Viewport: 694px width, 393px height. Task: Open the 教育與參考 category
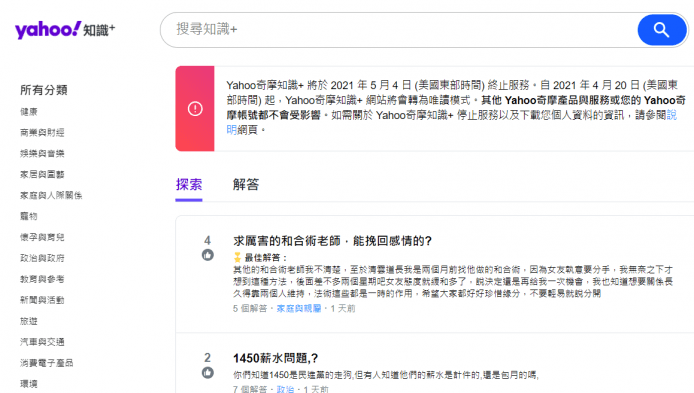tap(42, 279)
